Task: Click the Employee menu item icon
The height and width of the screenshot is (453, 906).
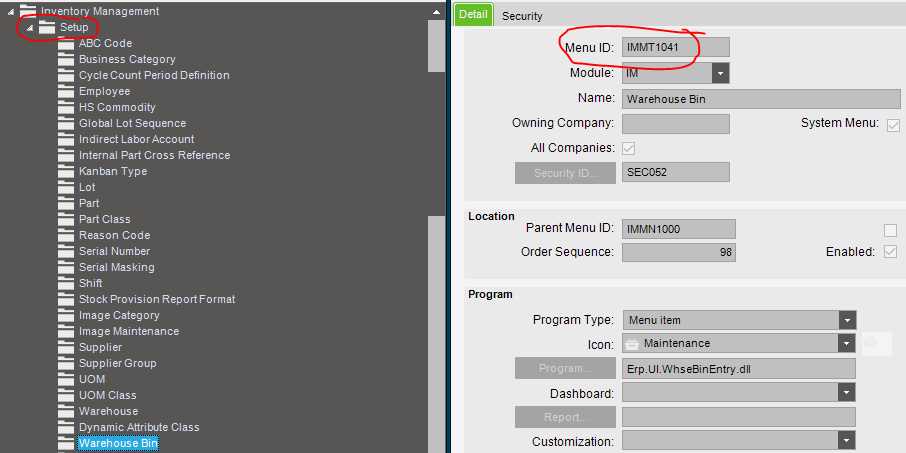Action: point(66,91)
